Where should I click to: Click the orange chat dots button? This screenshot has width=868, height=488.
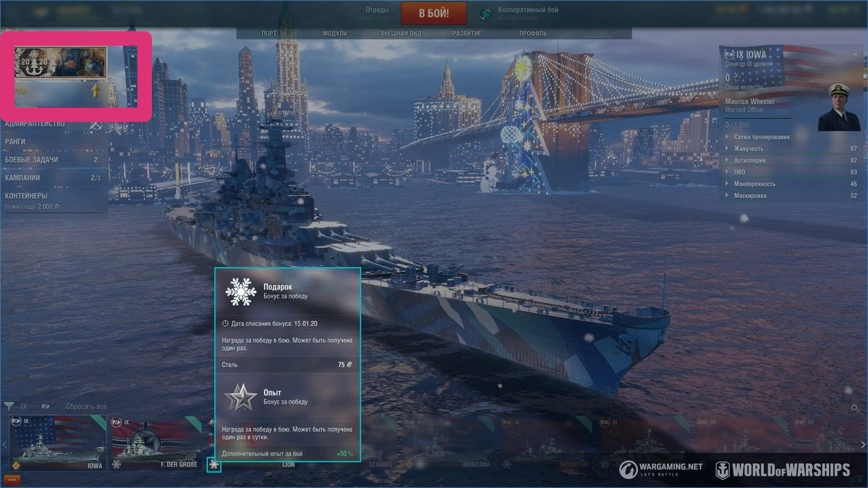12,479
